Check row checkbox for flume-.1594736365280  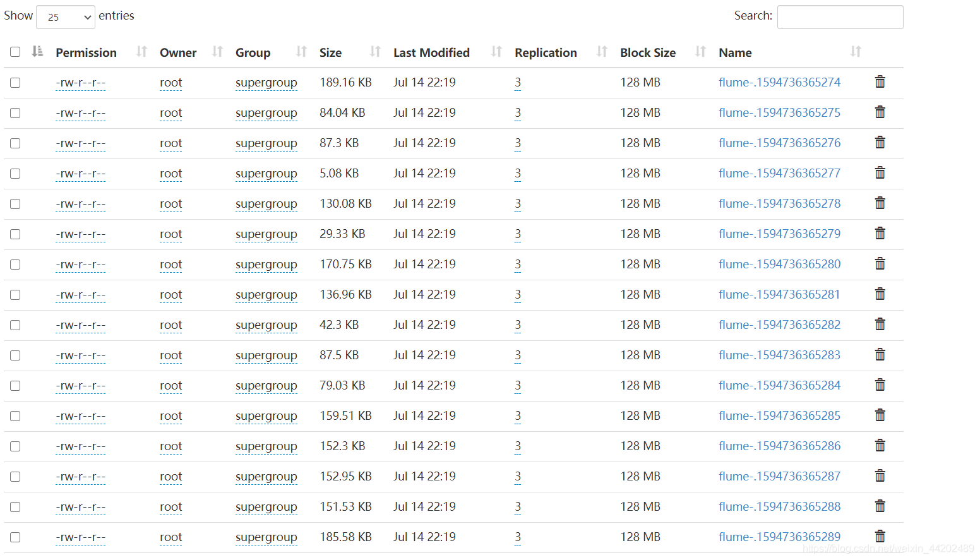(15, 265)
